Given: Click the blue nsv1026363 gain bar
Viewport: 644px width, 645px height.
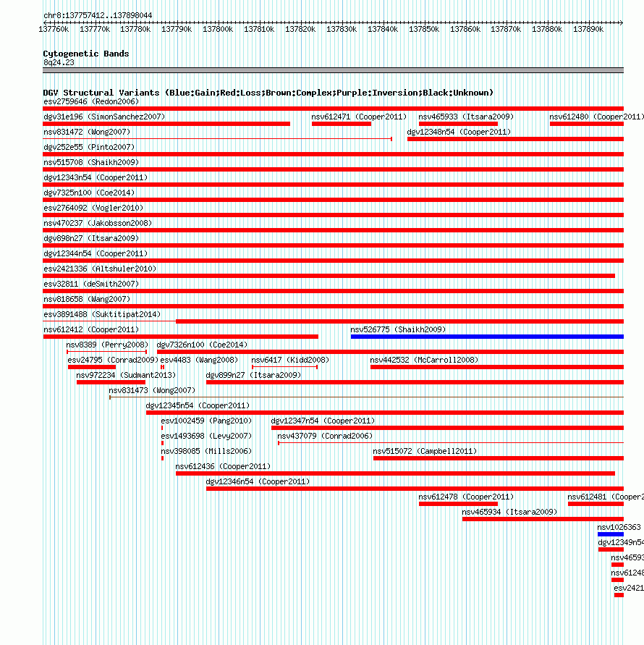Looking at the screenshot, I should click(x=611, y=534).
